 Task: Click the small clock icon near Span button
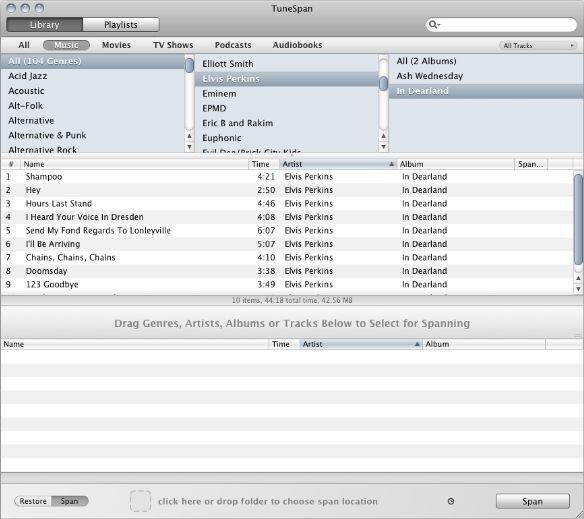(451, 501)
